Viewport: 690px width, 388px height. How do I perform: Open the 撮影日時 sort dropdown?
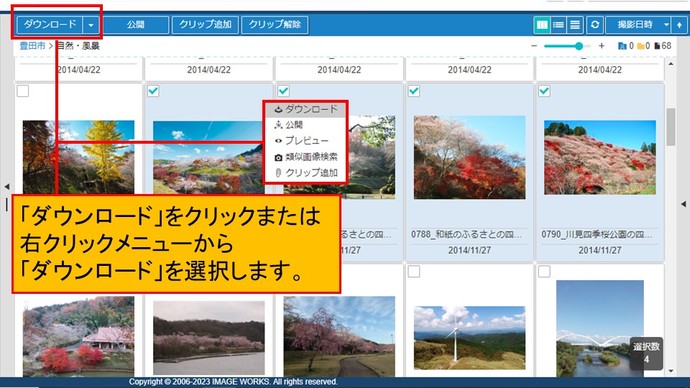[638, 25]
